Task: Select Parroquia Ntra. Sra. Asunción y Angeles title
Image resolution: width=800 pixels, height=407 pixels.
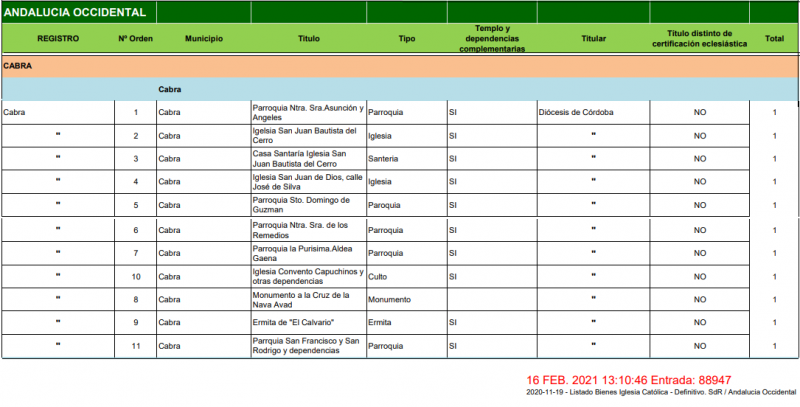Action: coord(306,112)
